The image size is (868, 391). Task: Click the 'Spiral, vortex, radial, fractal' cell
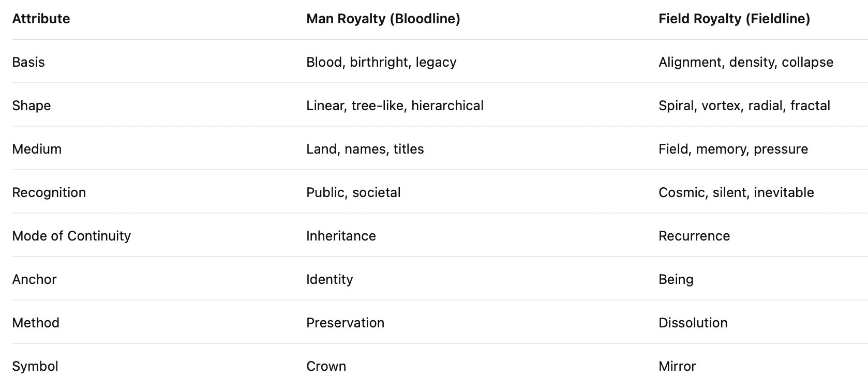[x=744, y=106]
